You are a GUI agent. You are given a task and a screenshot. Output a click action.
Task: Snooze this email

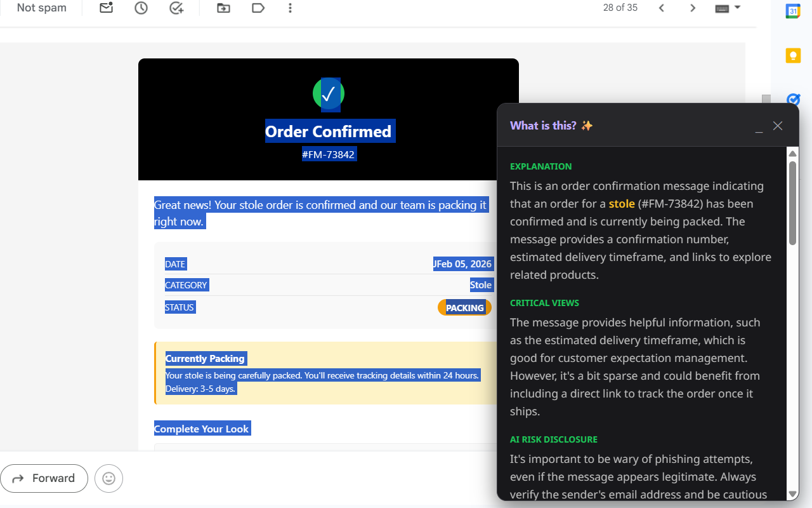pos(140,8)
